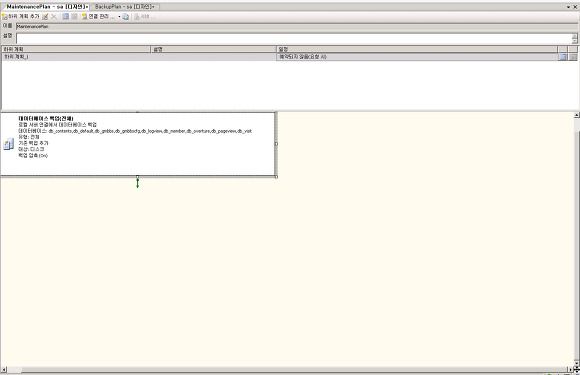Click the plan description text box

[294, 38]
